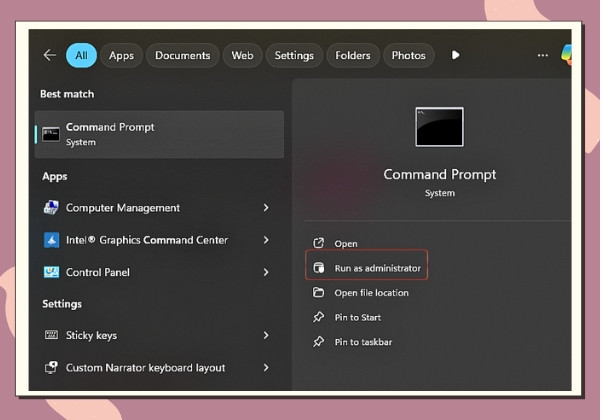600x420 pixels.
Task: Click the Command Prompt title in preview pane
Action: (440, 174)
